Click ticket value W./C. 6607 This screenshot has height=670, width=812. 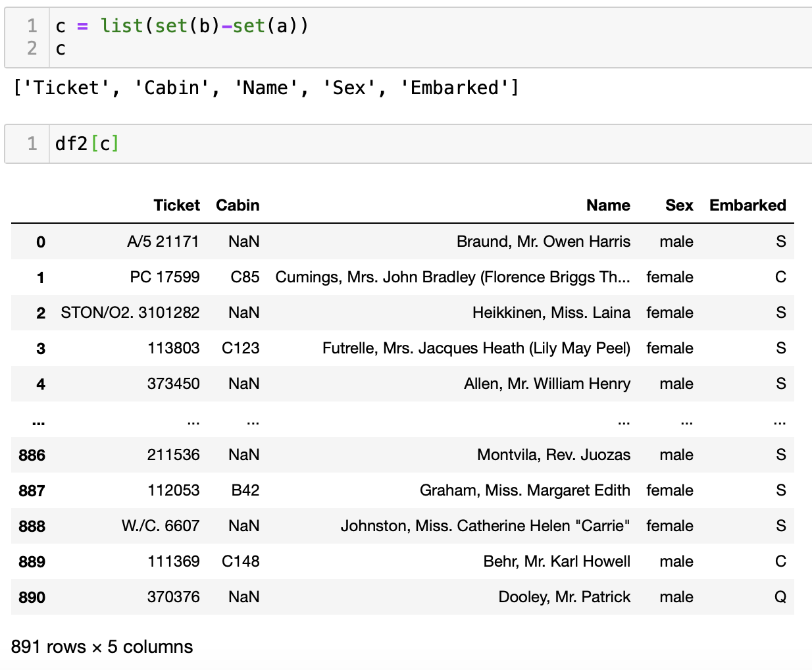[161, 526]
